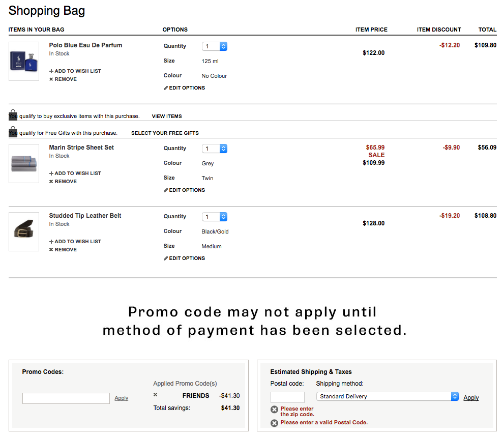Click the -$9.90 discount for Sheet Set
Viewport: 504px width, 436px height.
(x=451, y=147)
